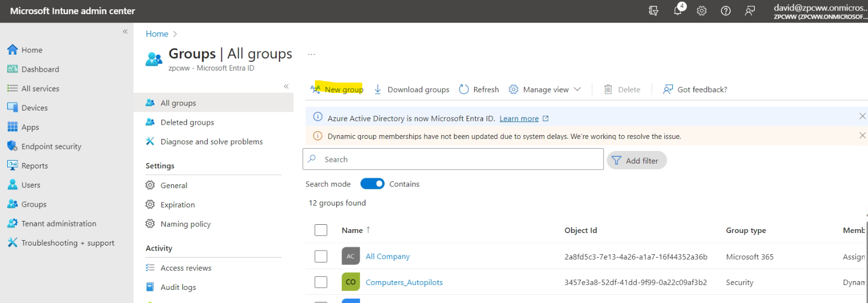
Task: Click the New group button
Action: point(337,90)
